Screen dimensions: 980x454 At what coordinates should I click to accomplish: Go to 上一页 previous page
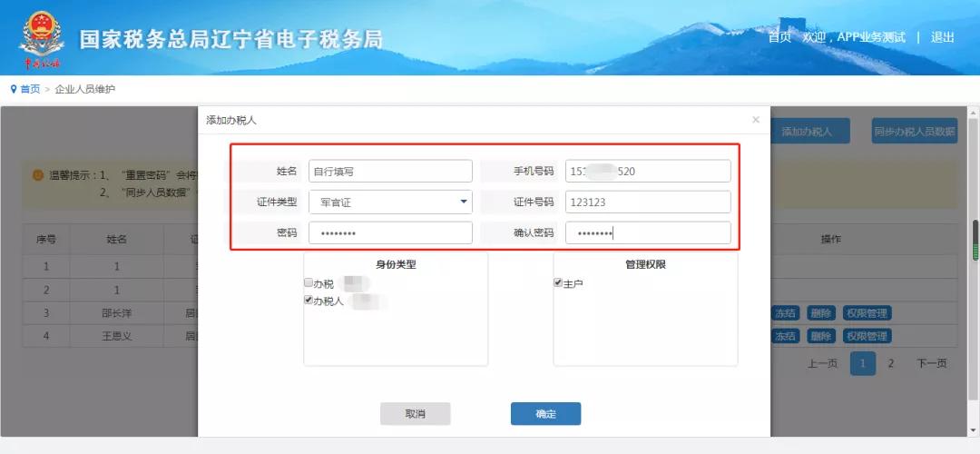point(822,363)
